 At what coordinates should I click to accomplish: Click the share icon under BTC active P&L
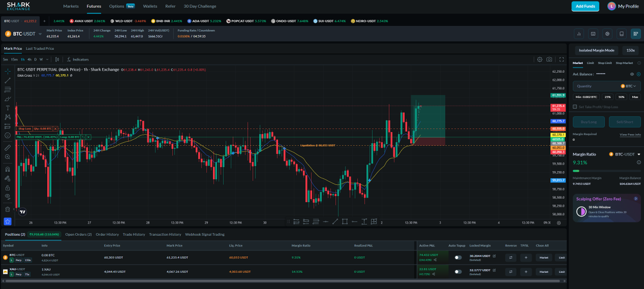(x=435, y=260)
